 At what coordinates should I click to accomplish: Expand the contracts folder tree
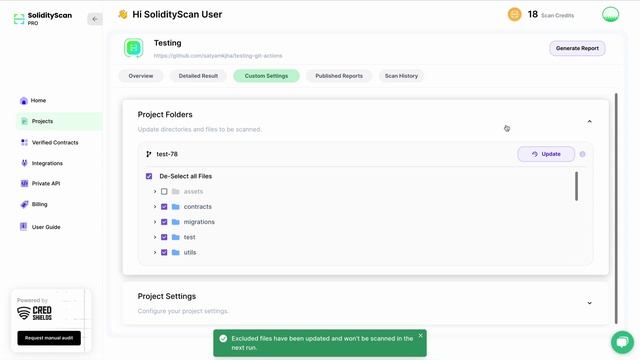pyautogui.click(x=155, y=207)
